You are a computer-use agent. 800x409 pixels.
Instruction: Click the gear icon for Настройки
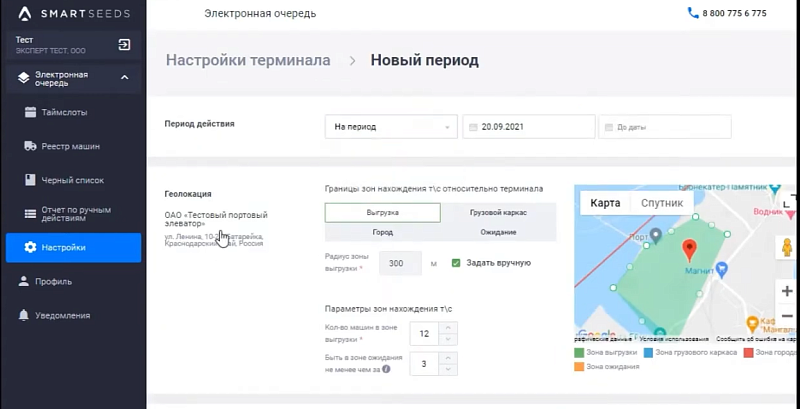click(x=30, y=248)
